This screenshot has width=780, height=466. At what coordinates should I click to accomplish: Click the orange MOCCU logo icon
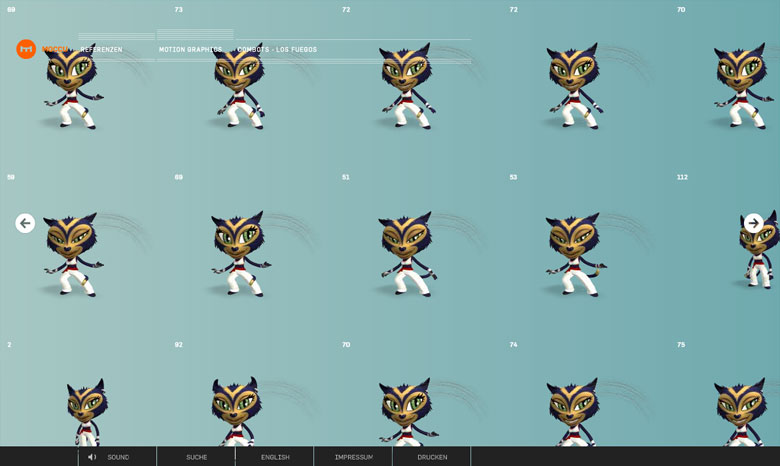pyautogui.click(x=26, y=49)
